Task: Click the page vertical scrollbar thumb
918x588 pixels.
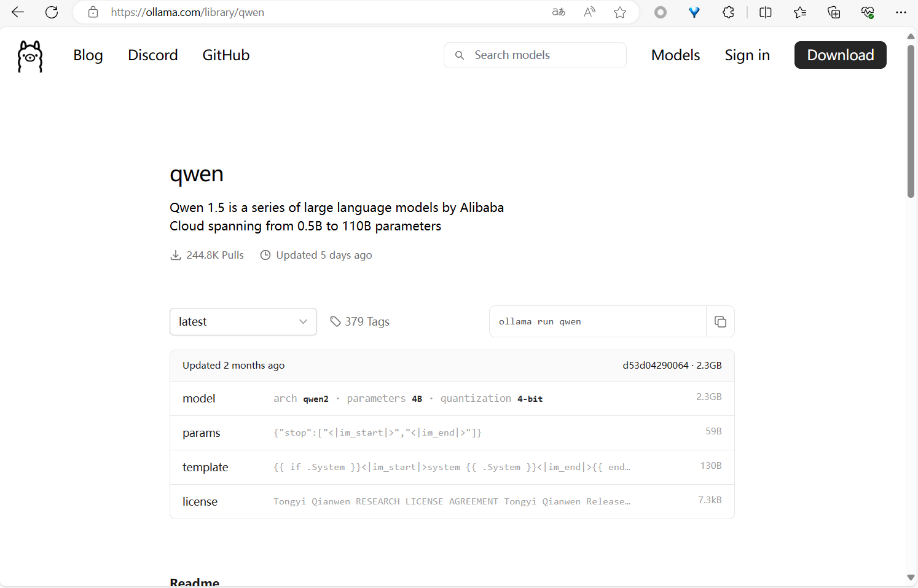Action: (x=911, y=120)
